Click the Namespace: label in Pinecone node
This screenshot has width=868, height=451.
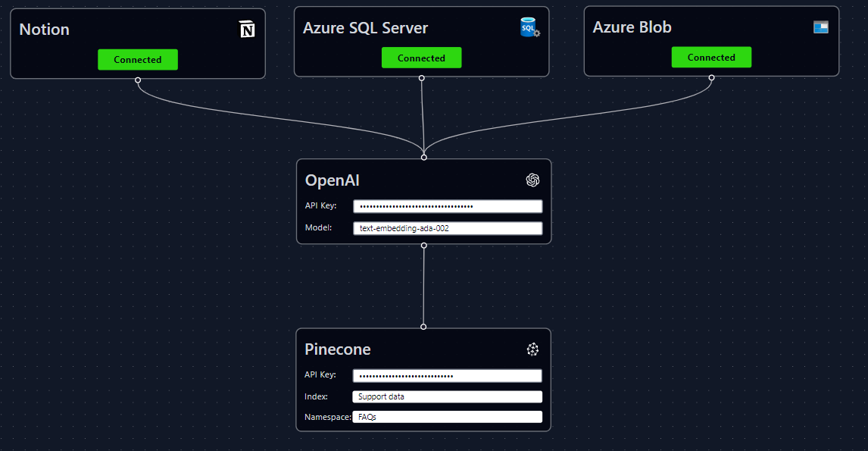coord(328,417)
